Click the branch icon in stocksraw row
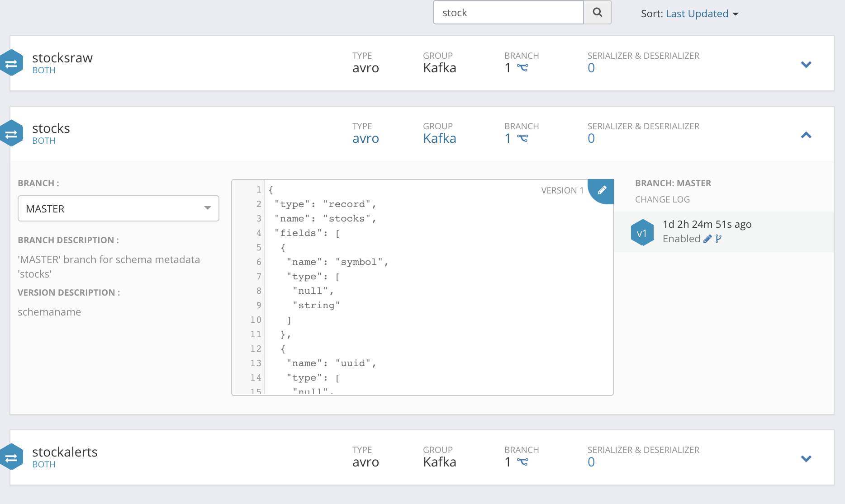This screenshot has width=845, height=504. 522,68
